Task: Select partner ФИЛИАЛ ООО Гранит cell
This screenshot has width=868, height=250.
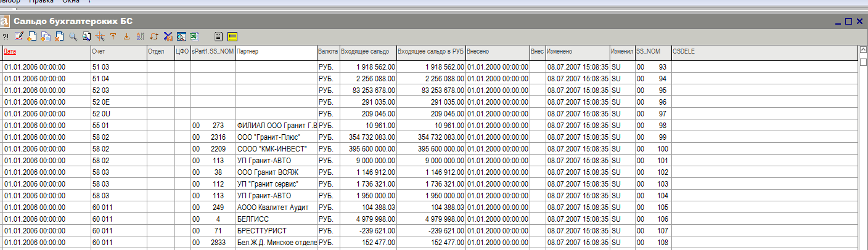Action: pos(276,125)
